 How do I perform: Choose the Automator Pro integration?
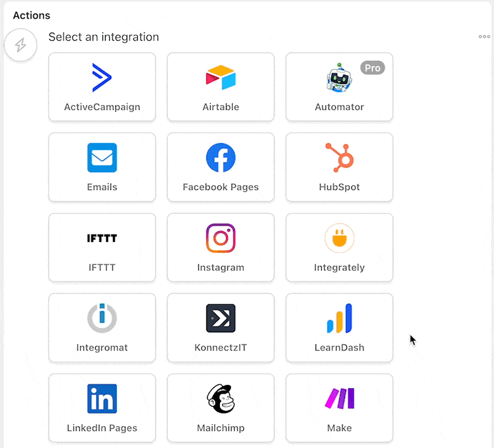(x=338, y=86)
